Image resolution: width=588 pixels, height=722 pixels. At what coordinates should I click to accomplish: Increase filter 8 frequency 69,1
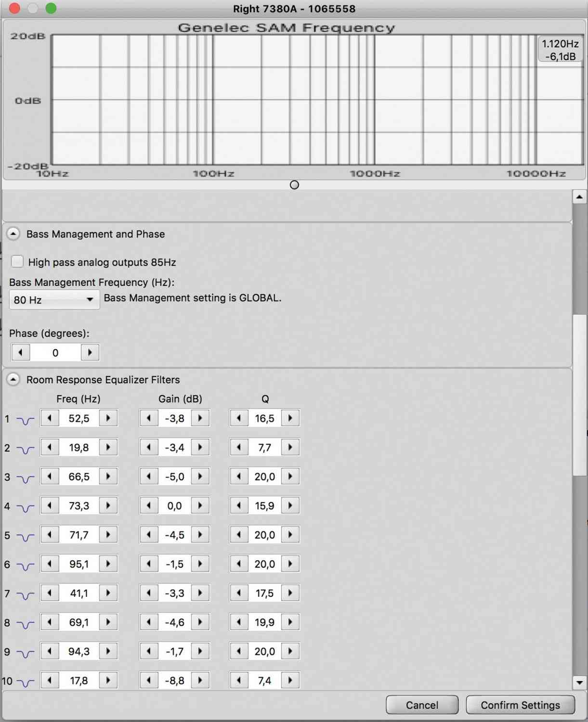click(x=108, y=622)
